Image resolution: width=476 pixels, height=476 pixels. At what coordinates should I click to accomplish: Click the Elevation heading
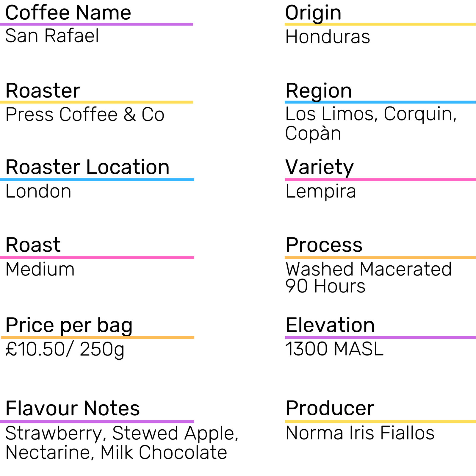point(330,325)
